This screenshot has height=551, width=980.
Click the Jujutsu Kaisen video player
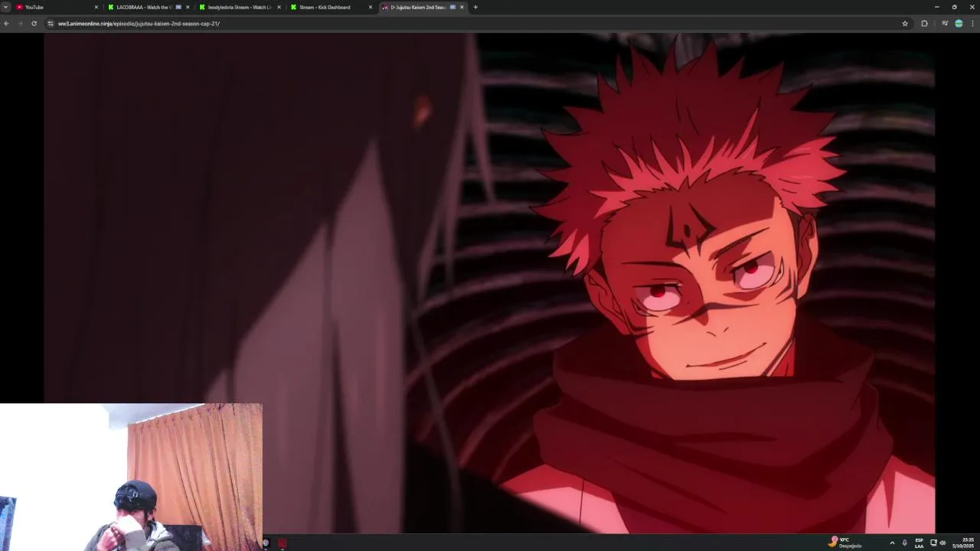pyautogui.click(x=489, y=282)
